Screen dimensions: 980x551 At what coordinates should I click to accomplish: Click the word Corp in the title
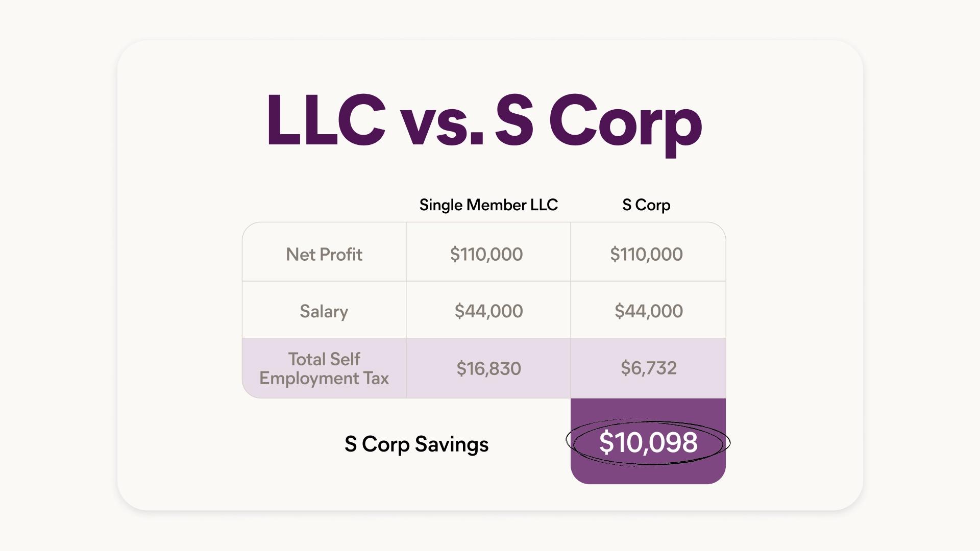(x=625, y=125)
